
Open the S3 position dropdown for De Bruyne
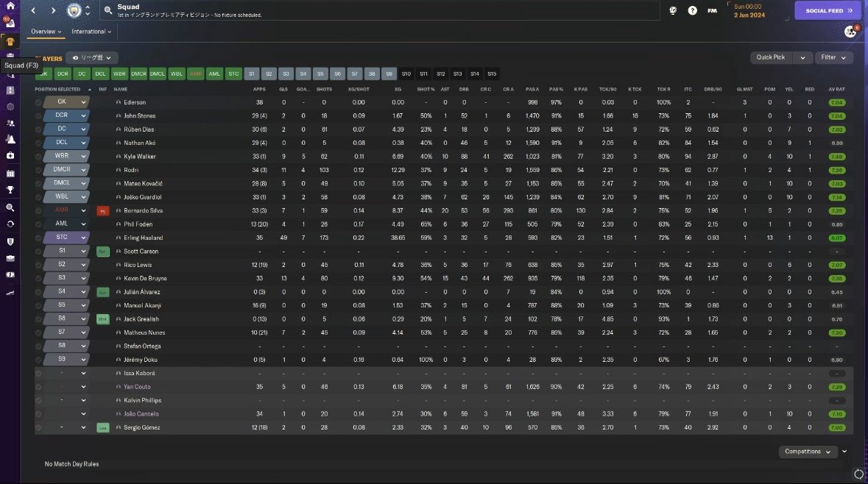tap(66, 278)
